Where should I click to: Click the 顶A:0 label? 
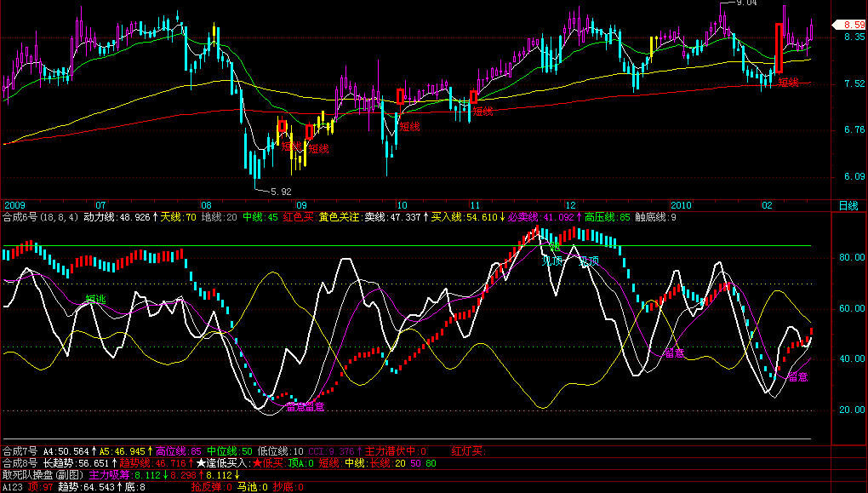point(301,462)
